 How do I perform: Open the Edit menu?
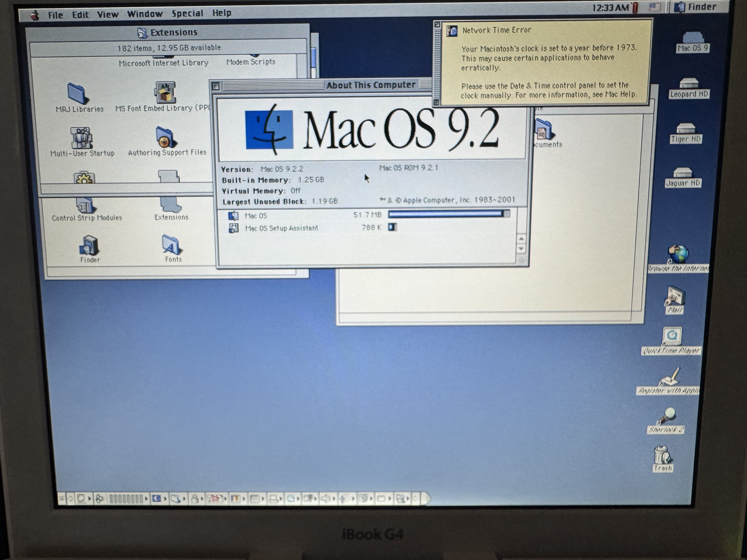click(80, 14)
